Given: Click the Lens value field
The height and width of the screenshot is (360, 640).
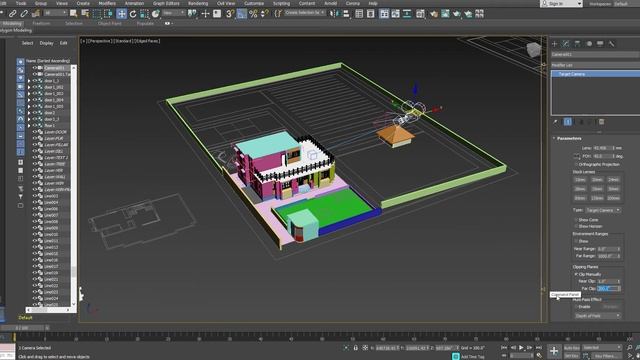Looking at the screenshot, I should [603, 148].
